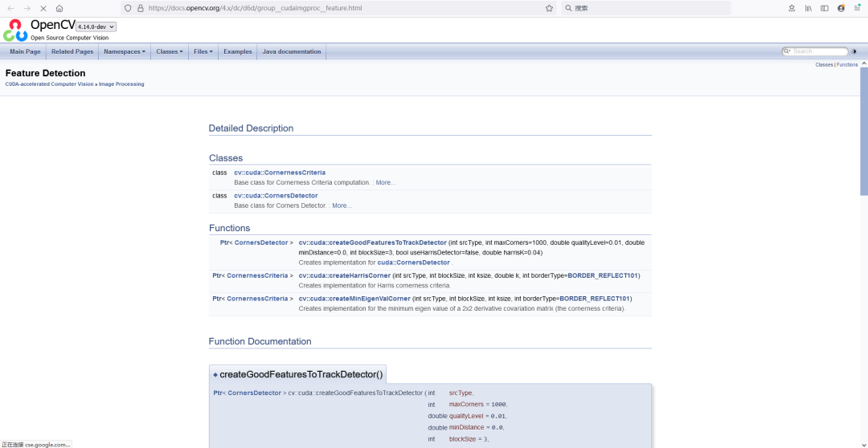Click More... after Corners Detector description
Image resolution: width=868 pixels, height=448 pixels.
[x=342, y=206]
